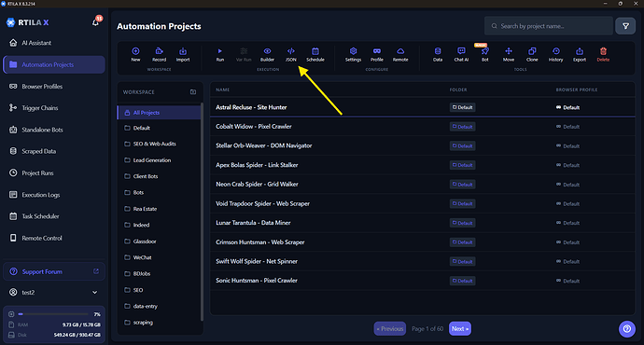Open Scraped Data section
The height and width of the screenshot is (345, 644).
point(54,151)
